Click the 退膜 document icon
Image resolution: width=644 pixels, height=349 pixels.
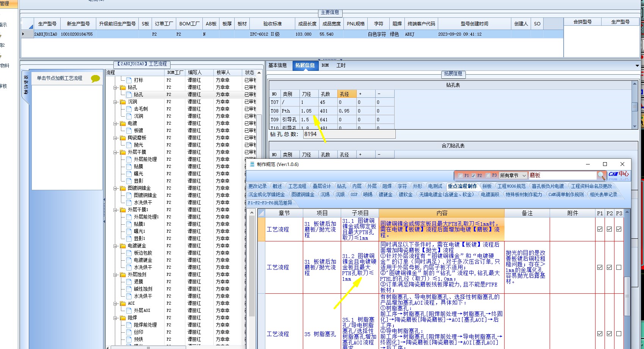pyautogui.click(x=129, y=282)
